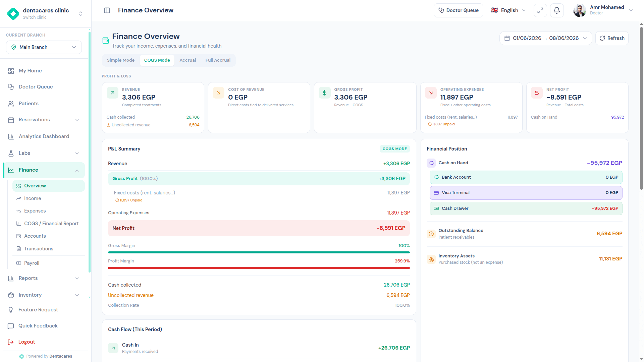Viewport: 644px width, 362px height.
Task: Click the Net Profit summary row
Action: click(259, 228)
